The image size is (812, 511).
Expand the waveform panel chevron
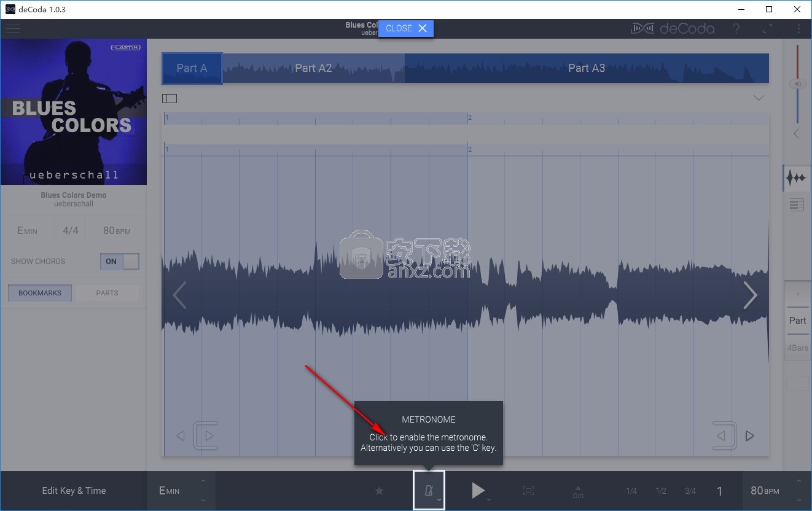pyautogui.click(x=759, y=98)
